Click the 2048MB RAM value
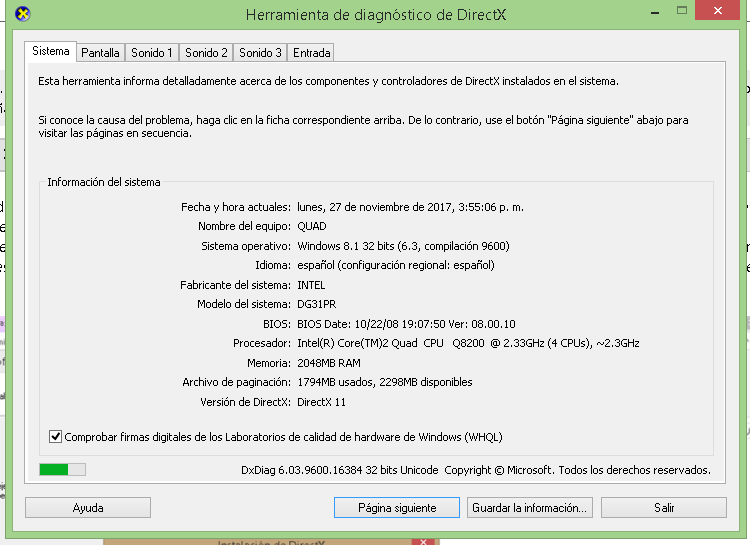This screenshot has width=750, height=545. 329,363
